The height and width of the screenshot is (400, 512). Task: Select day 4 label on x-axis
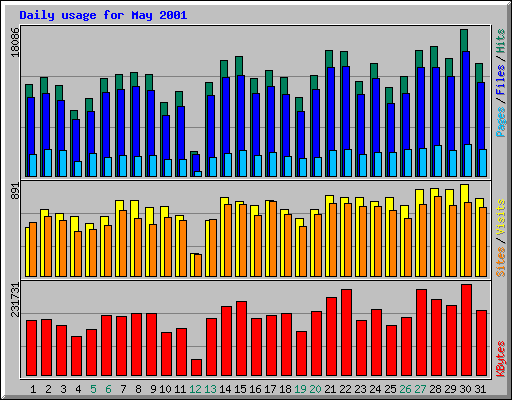pos(78,389)
